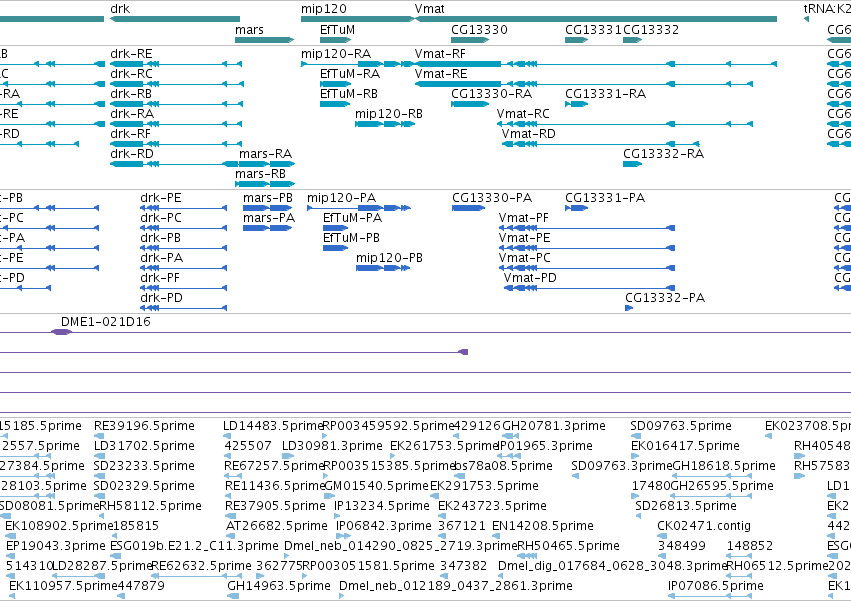Select the mars-RB transcript

(265, 184)
